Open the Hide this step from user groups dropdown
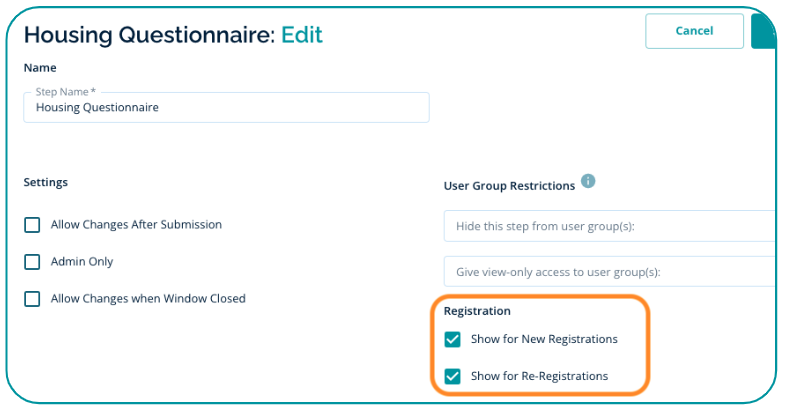 coord(609,226)
